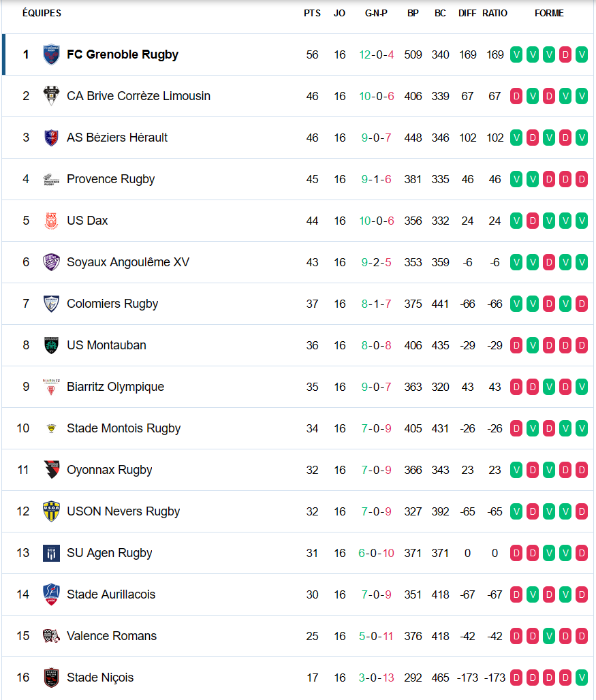
Task: Click the FORME column header
Action: [549, 14]
